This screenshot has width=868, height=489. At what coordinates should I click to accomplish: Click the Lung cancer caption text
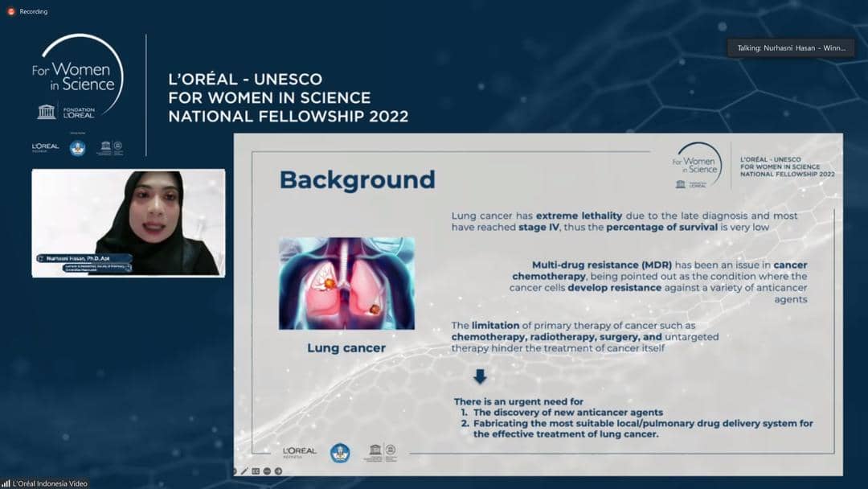point(346,348)
